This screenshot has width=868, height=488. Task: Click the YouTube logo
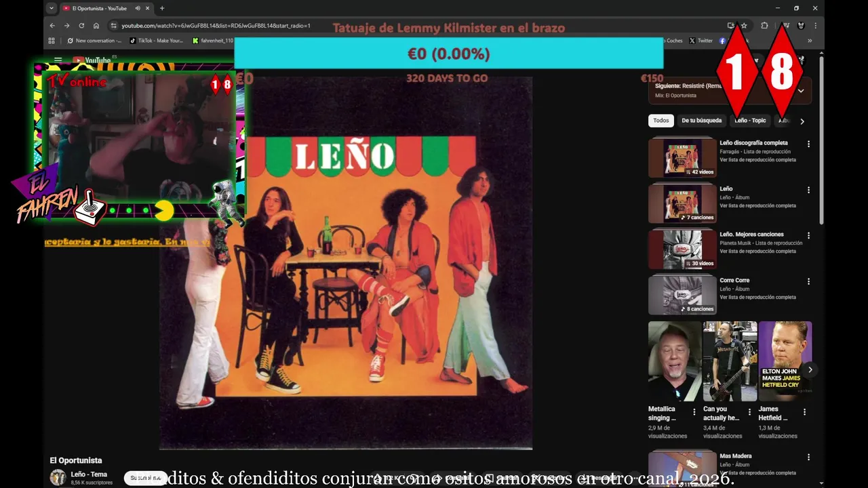coord(92,60)
